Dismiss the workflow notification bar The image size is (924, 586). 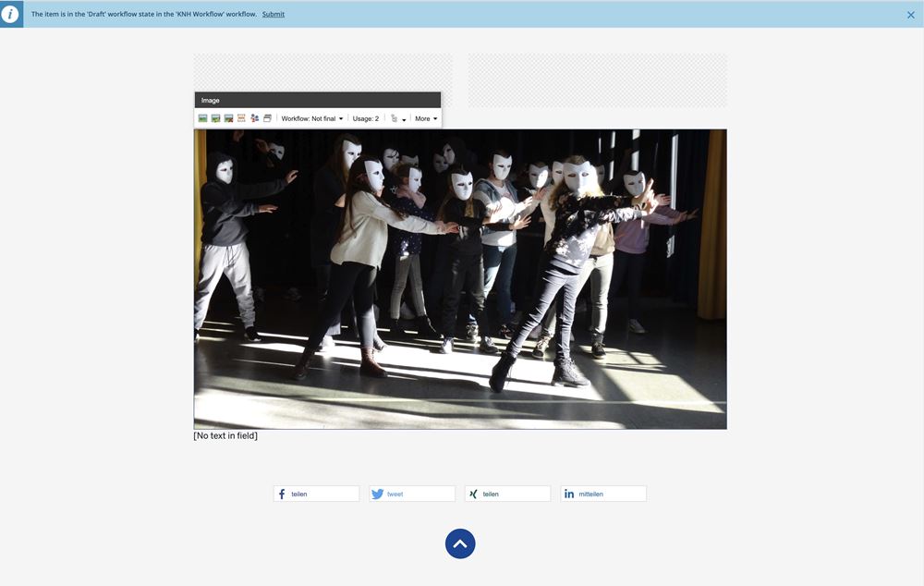(910, 15)
